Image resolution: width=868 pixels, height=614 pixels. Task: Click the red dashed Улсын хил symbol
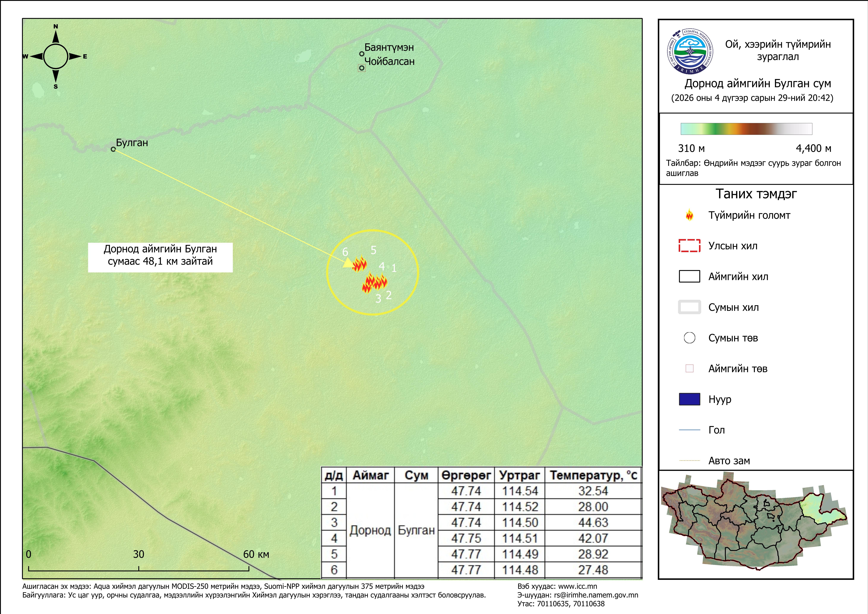point(690,246)
